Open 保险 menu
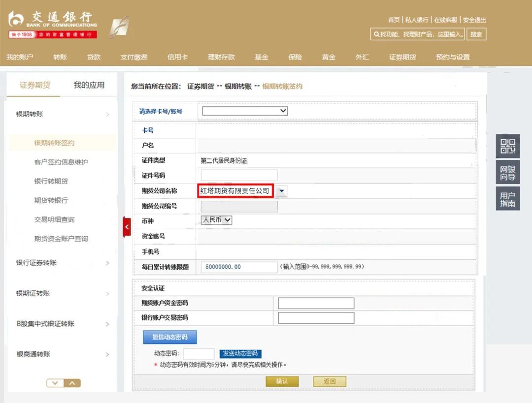Viewport: 532px width, 403px height. 295,57
